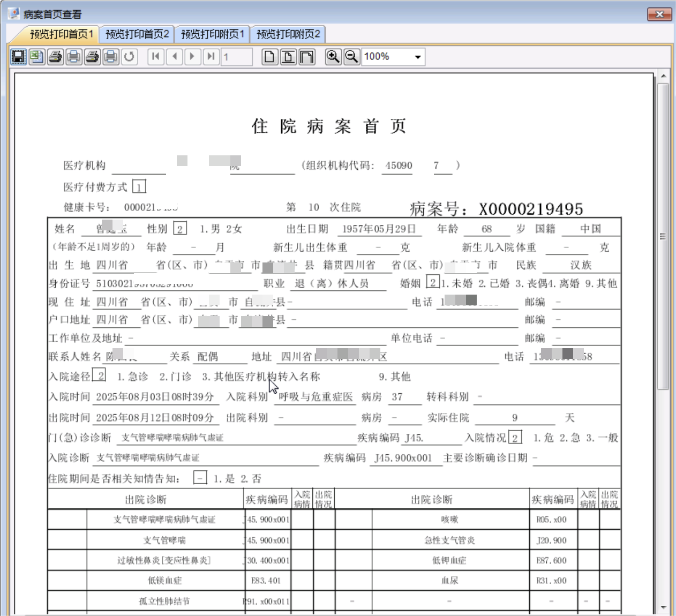
Task: Click the 是否相关知情告知 dash box
Action: [200, 478]
